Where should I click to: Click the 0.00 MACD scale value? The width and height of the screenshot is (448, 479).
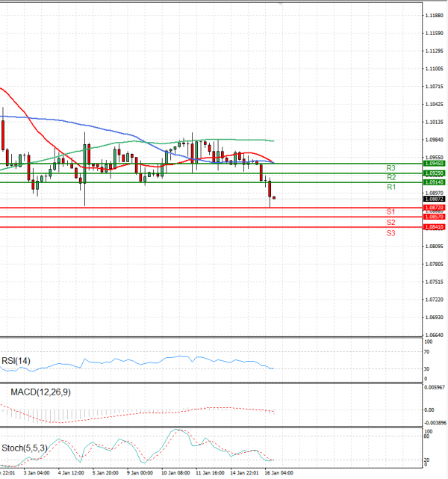tap(429, 410)
